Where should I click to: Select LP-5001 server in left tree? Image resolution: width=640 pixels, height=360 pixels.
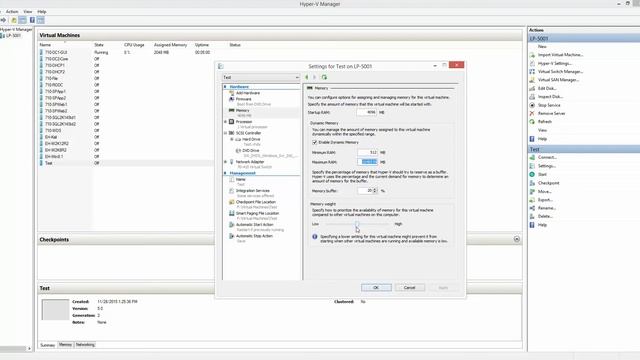pyautogui.click(x=13, y=36)
